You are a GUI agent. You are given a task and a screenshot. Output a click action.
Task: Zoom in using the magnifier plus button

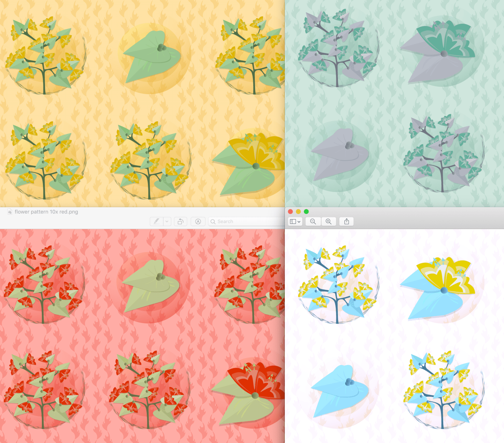click(x=329, y=221)
